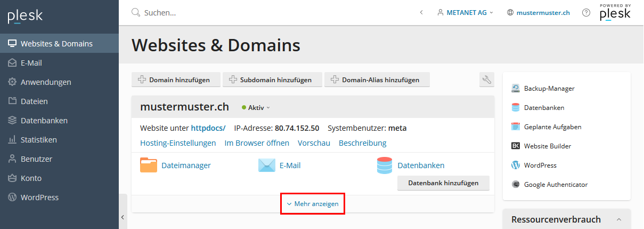Screen dimensions: 644x229
Task: Click the Dateimanager folder icon
Action: click(x=149, y=165)
